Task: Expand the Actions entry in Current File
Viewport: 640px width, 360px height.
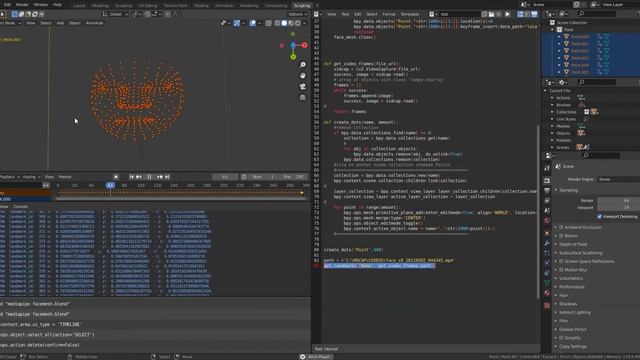Action: 552,98
